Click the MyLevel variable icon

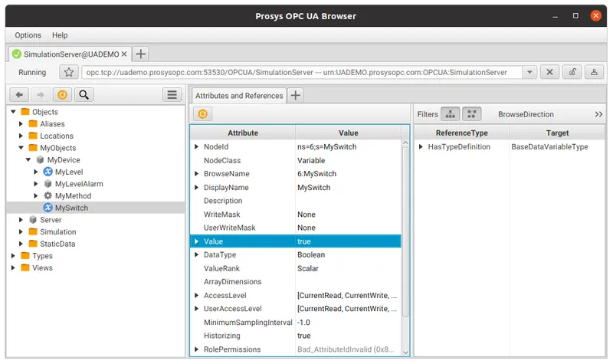(48, 172)
